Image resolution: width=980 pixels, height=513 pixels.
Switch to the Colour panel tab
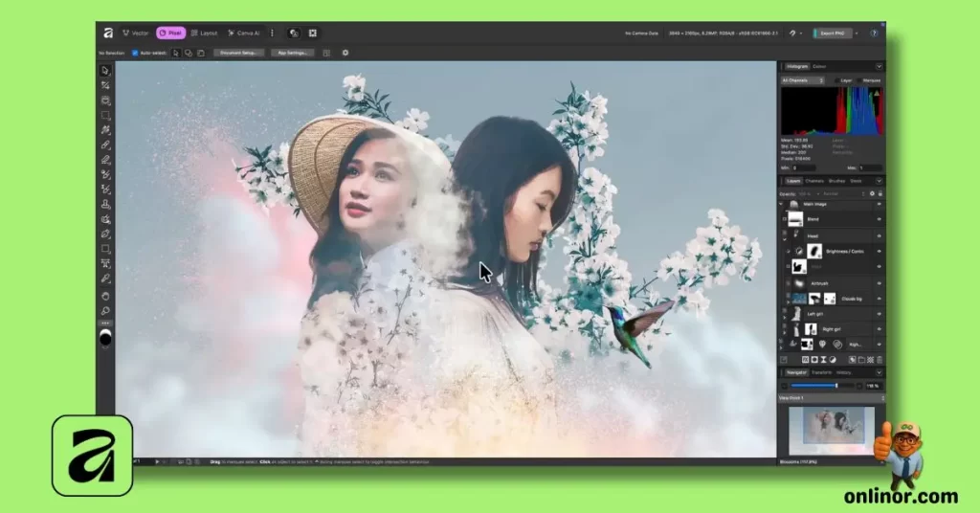coord(819,66)
